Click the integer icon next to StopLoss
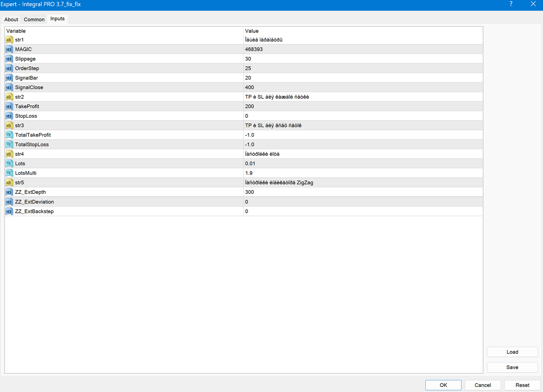The width and height of the screenshot is (543, 392). click(9, 116)
